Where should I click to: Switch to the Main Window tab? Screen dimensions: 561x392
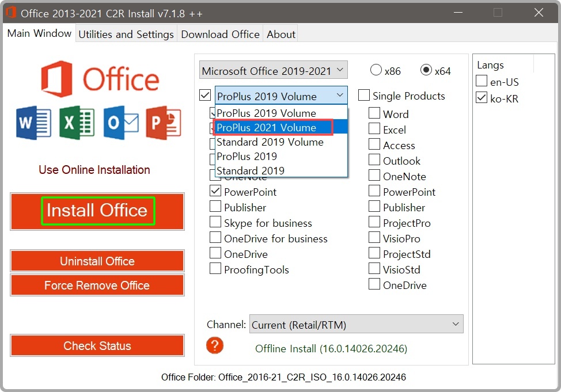click(39, 33)
